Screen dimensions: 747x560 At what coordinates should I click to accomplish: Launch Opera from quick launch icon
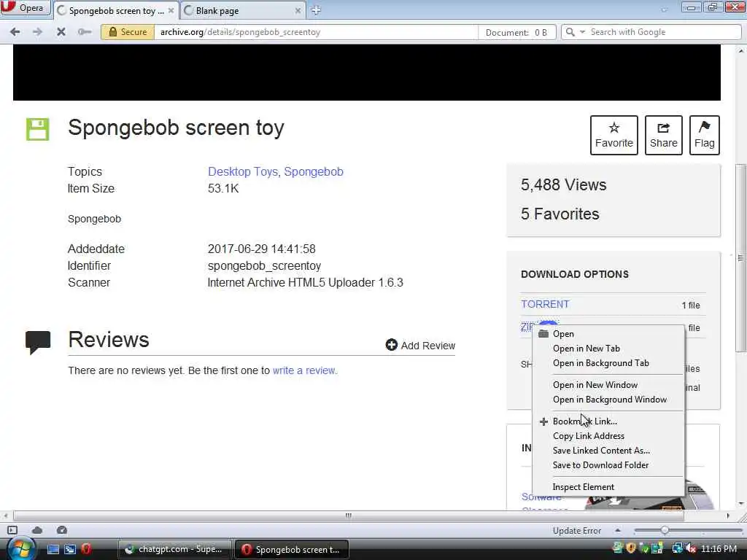(x=86, y=549)
